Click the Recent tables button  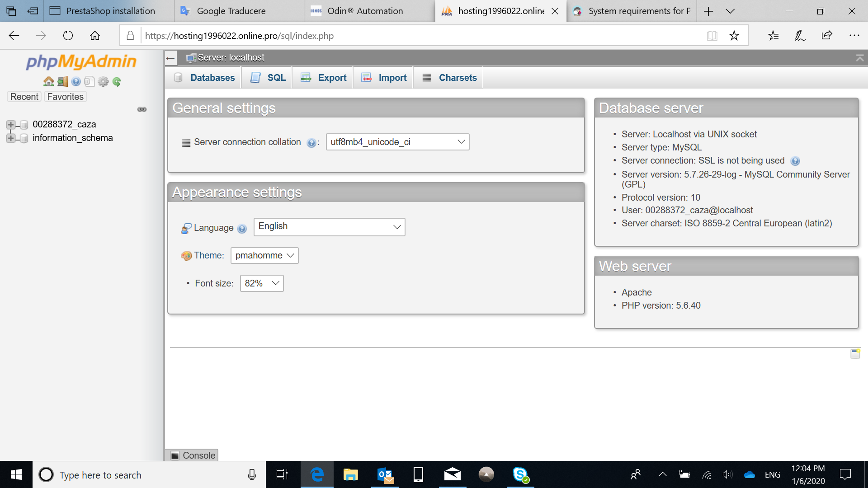24,97
